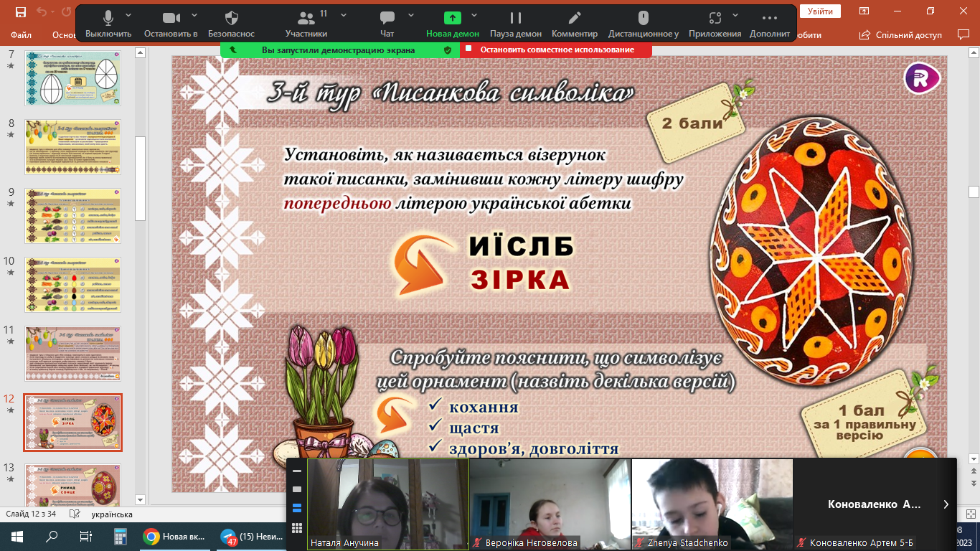The image size is (980, 551).
Task: Click the ЗІРКА answer text
Action: (520, 280)
